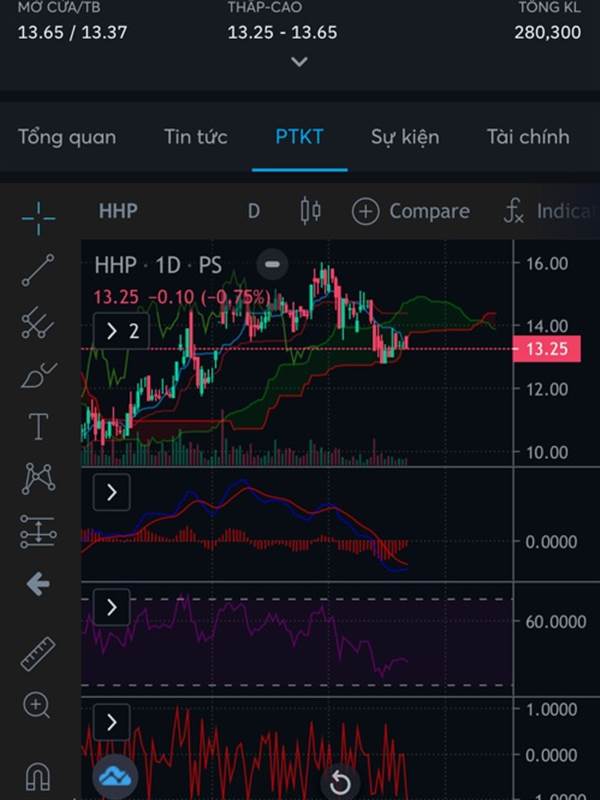600x800 pixels.
Task: Select the trend line drawing tool
Action: [38, 269]
